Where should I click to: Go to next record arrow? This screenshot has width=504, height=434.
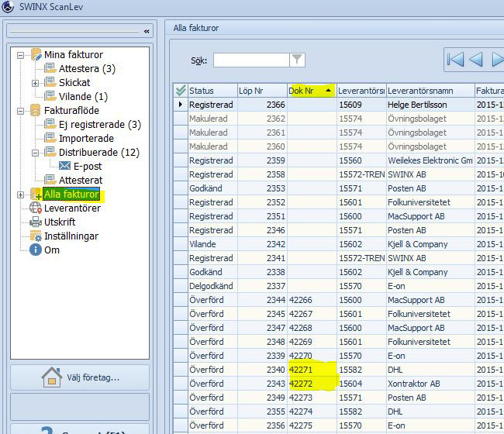[x=498, y=60]
